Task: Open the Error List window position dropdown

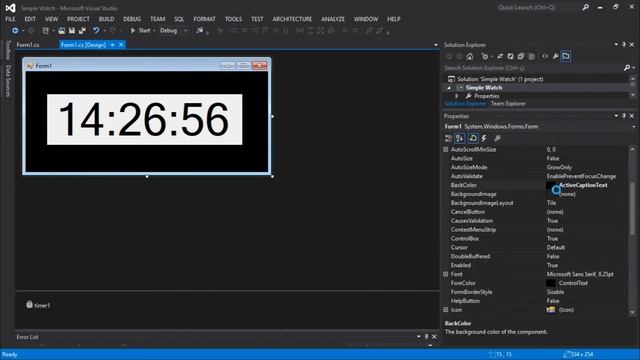Action: point(419,337)
